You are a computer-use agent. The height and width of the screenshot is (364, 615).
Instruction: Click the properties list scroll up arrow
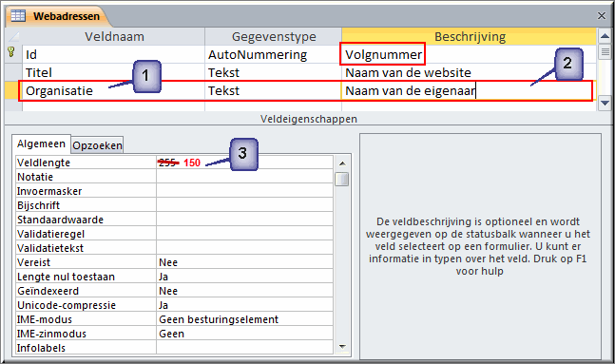coord(342,163)
